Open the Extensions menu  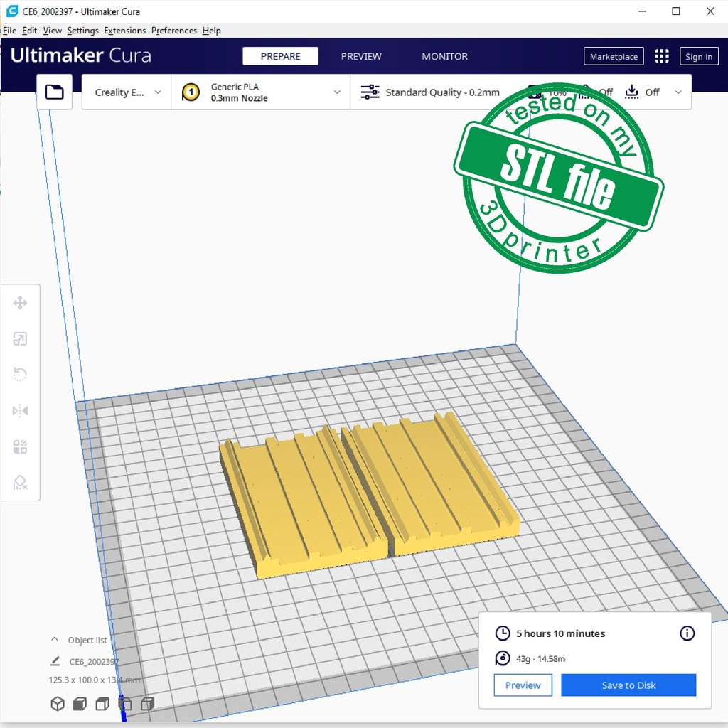(124, 31)
